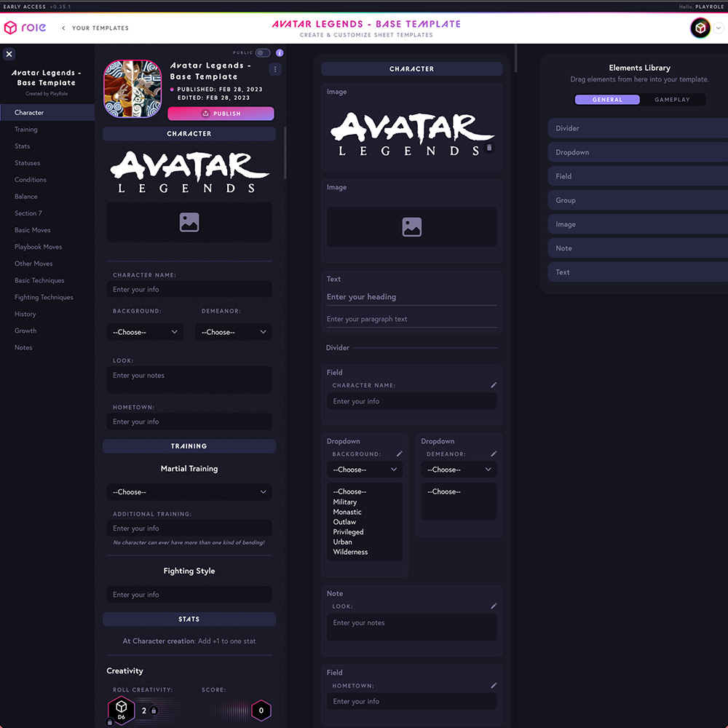Click the edit pencil on the Character Name field

click(494, 384)
